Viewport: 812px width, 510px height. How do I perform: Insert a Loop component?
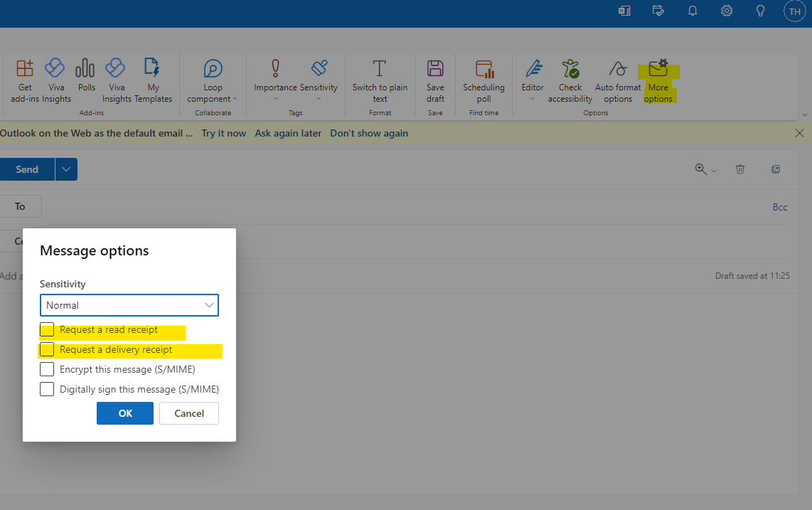(212, 78)
